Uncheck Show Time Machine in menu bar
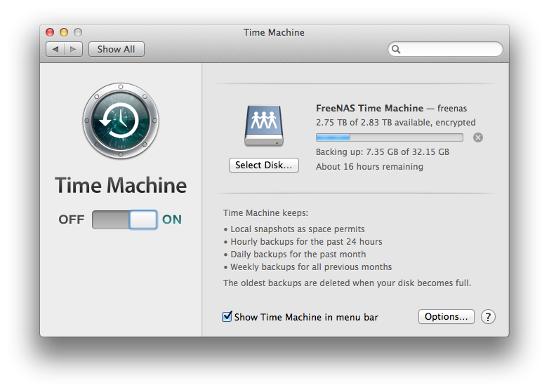 pyautogui.click(x=227, y=316)
